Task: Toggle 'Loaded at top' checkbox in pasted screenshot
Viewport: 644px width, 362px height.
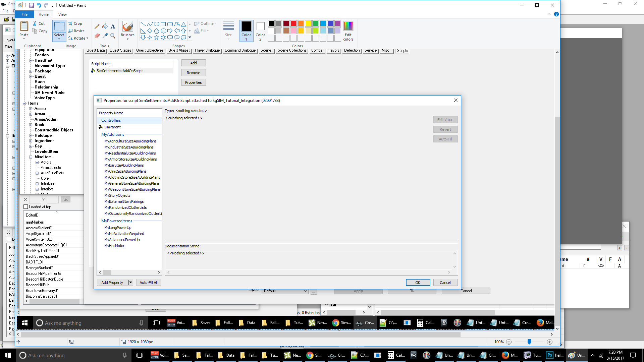Action: 26,207
